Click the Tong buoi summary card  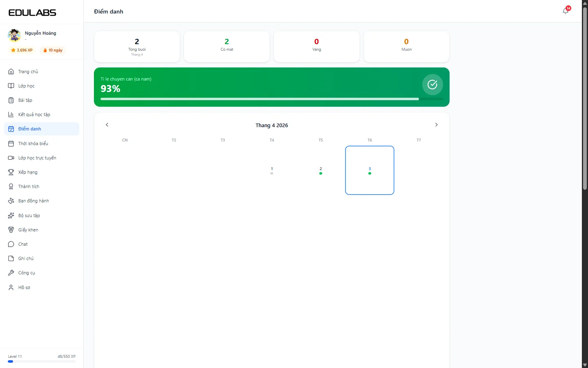point(137,47)
